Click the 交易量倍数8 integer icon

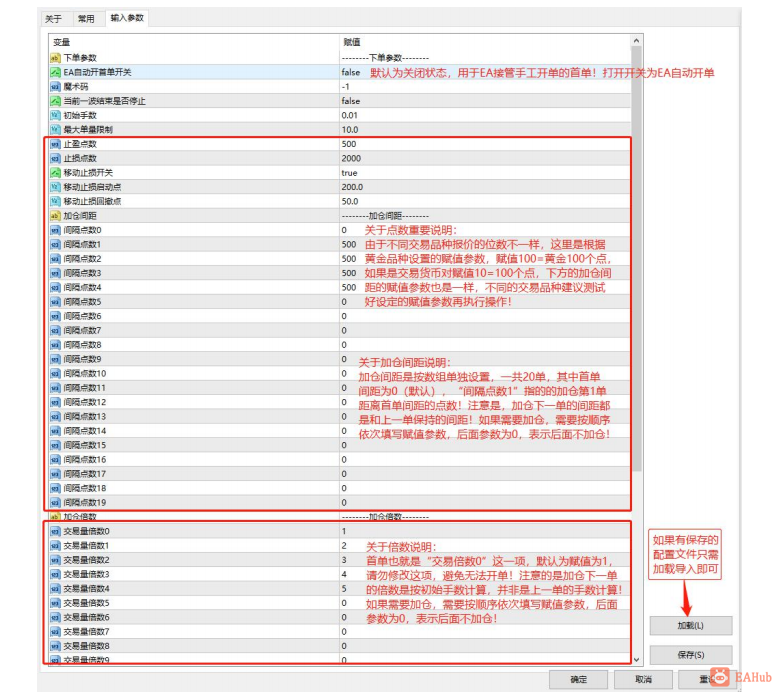click(55, 646)
